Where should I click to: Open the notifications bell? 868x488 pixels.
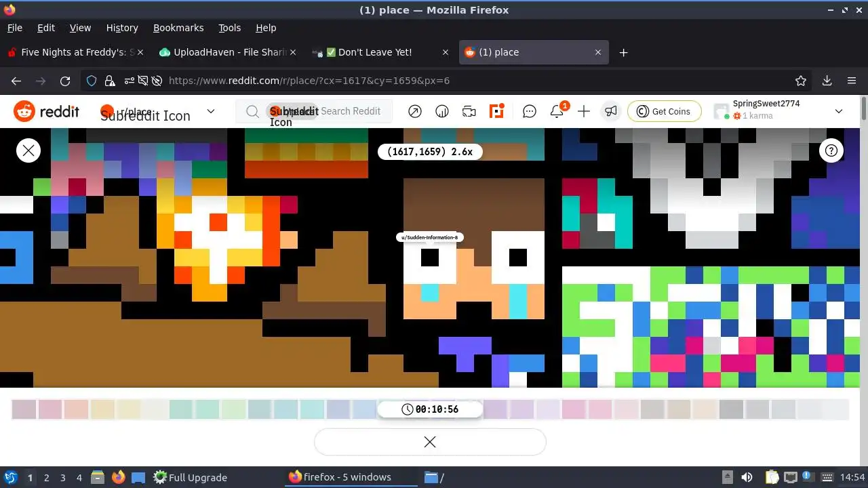557,112
